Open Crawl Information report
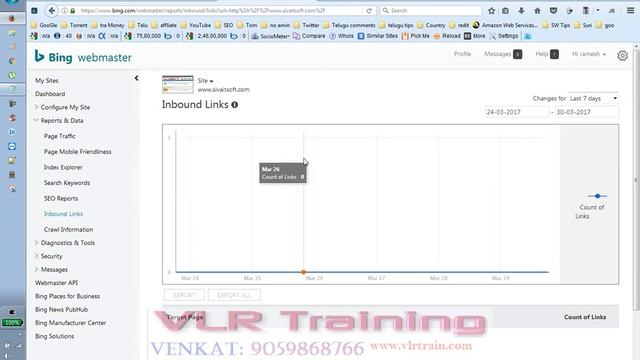Viewport: 640px width, 360px height. 68,229
